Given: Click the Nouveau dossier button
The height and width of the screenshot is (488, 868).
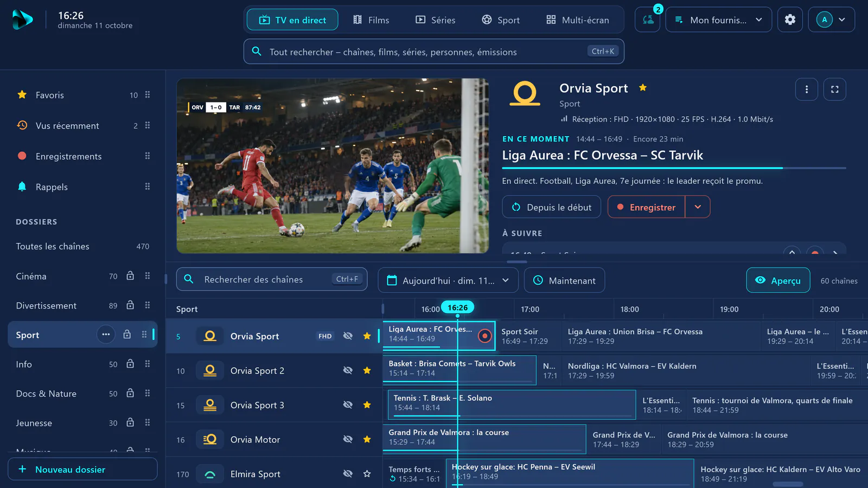Looking at the screenshot, I should [x=82, y=469].
